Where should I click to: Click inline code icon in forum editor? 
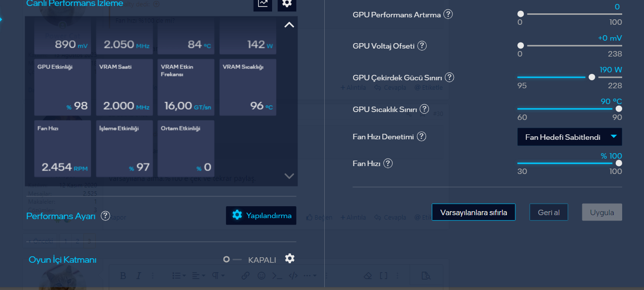278,276
